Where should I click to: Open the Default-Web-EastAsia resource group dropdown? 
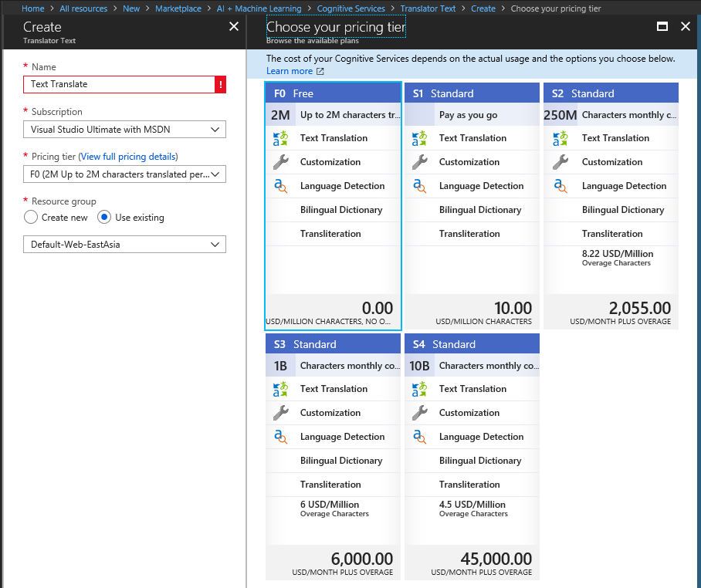click(x=124, y=245)
